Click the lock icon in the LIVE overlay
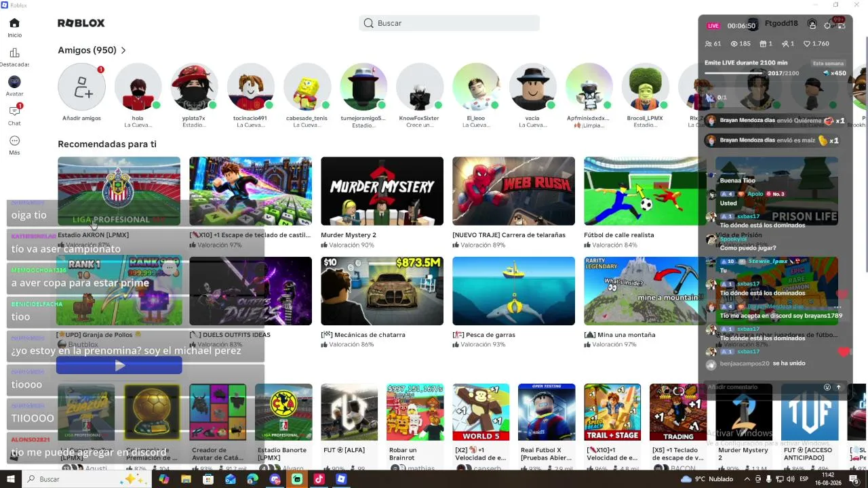 [x=812, y=24]
